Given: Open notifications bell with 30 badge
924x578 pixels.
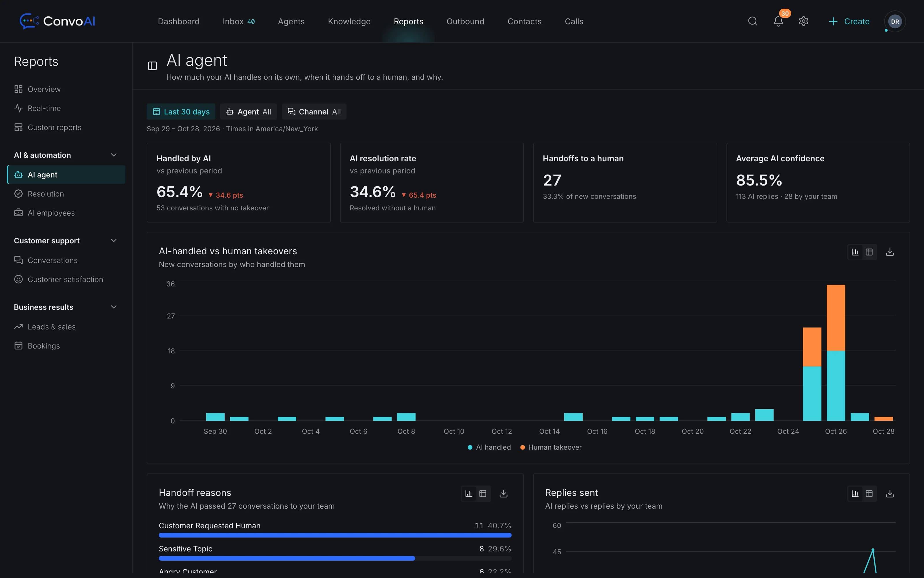Looking at the screenshot, I should click(778, 21).
